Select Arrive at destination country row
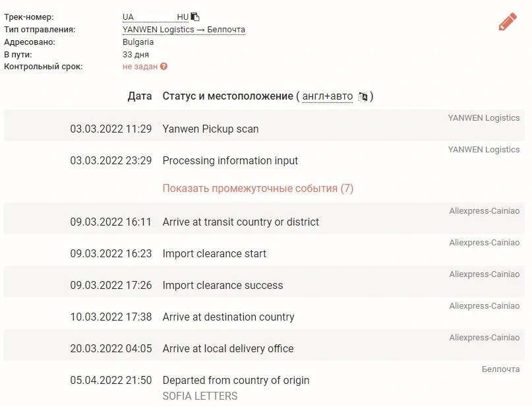The height and width of the screenshot is (407, 532). [264, 313]
